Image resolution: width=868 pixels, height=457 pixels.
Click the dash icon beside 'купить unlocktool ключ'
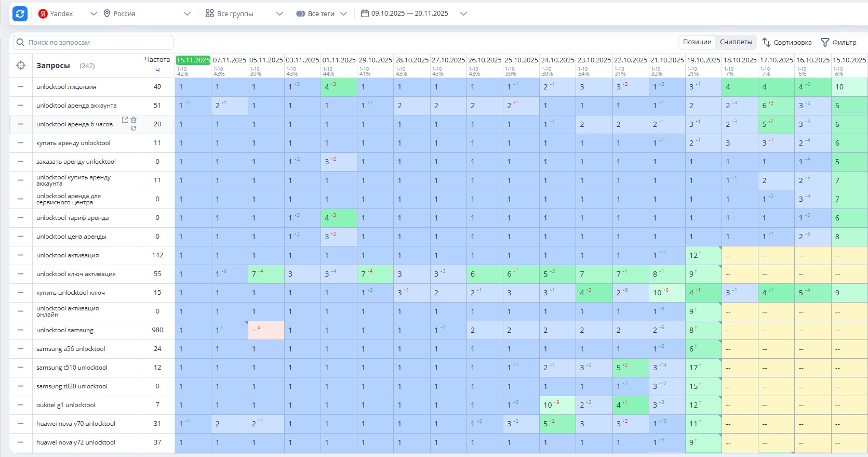point(21,293)
